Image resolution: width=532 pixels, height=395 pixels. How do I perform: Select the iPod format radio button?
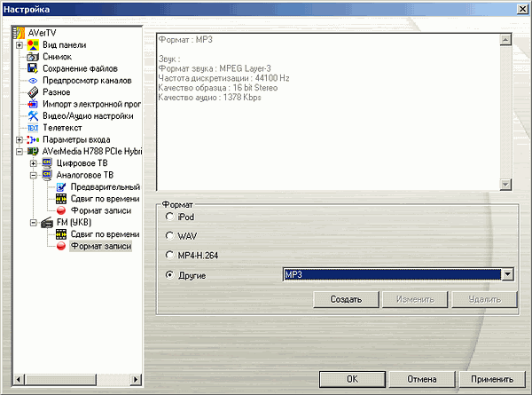click(x=169, y=217)
